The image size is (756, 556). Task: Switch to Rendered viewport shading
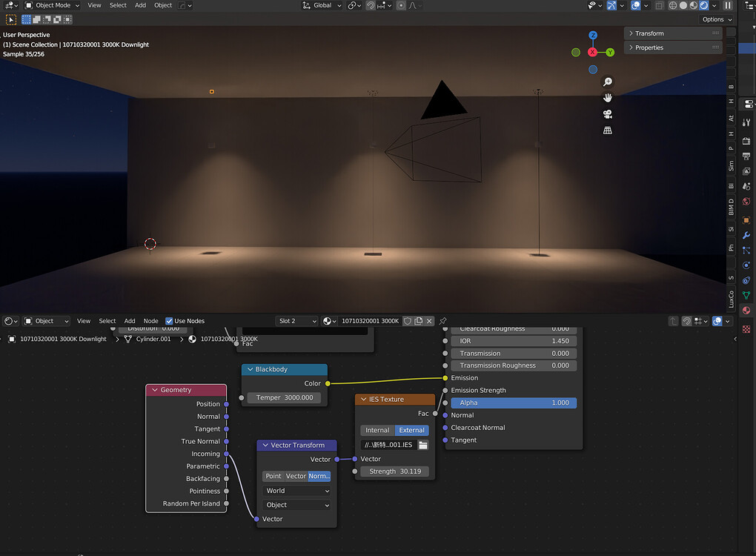(x=703, y=5)
